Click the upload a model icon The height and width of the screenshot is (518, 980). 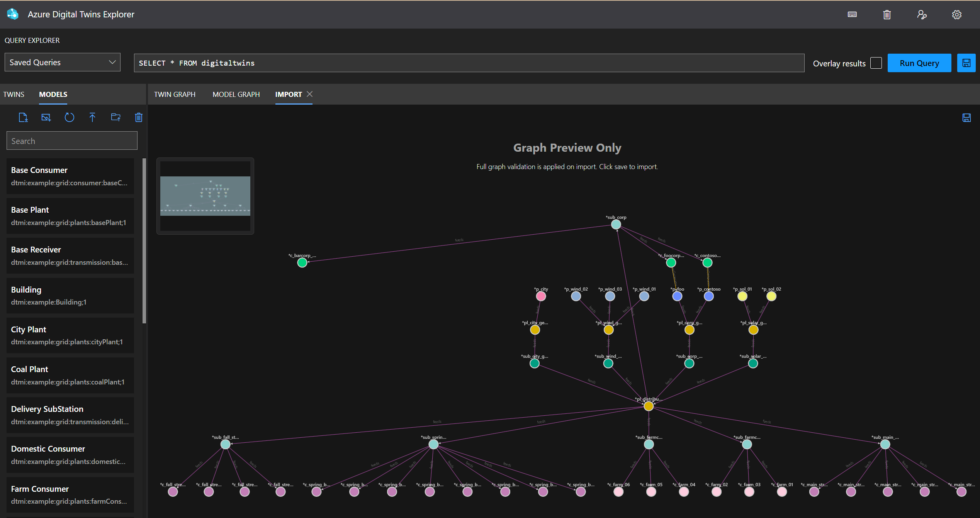click(92, 117)
